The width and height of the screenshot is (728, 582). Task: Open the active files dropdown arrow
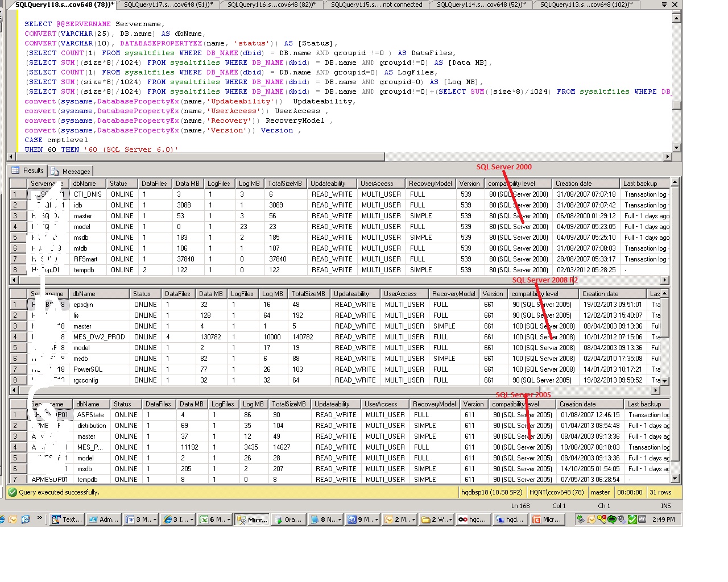coord(664,5)
